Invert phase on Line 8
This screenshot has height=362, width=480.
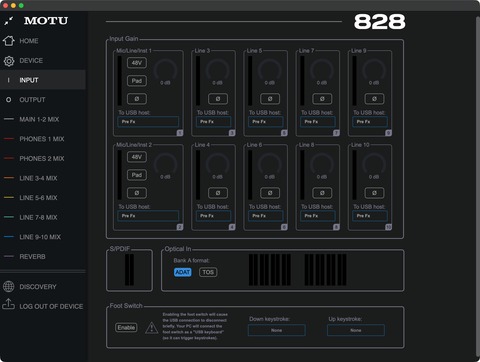[322, 193]
